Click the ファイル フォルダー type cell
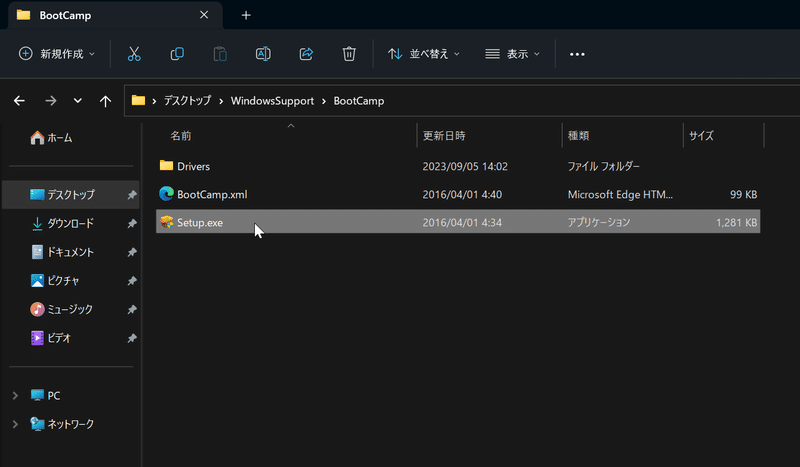 pos(604,166)
